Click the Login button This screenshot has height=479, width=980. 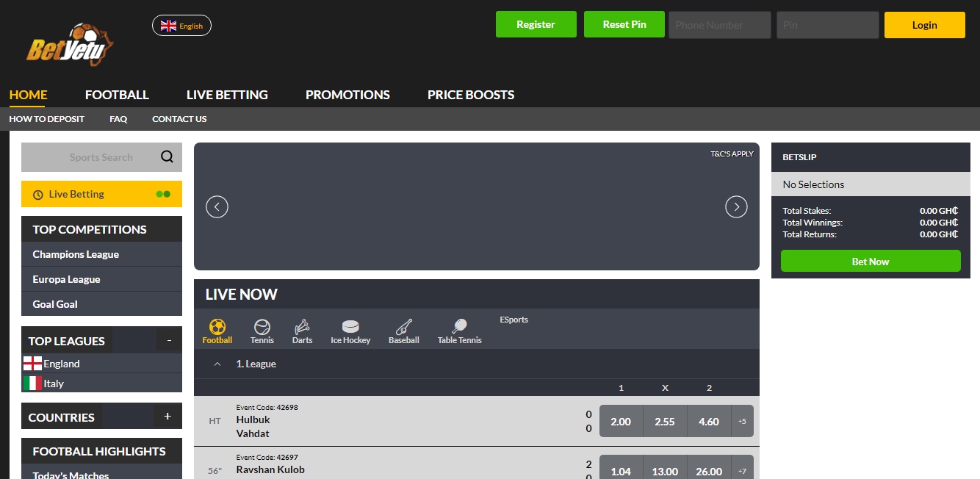[x=924, y=25]
